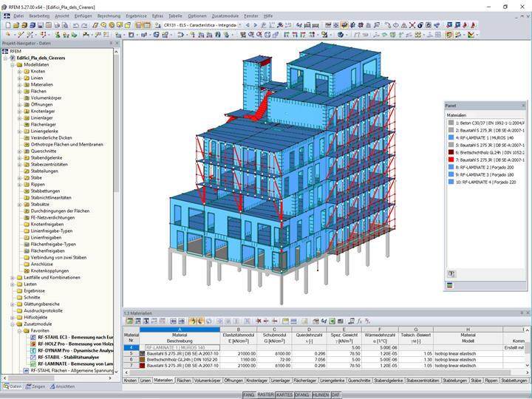Screen dimensions: 532x399
Task: Switch to the Querschnitte table tab
Action: pyautogui.click(x=359, y=381)
